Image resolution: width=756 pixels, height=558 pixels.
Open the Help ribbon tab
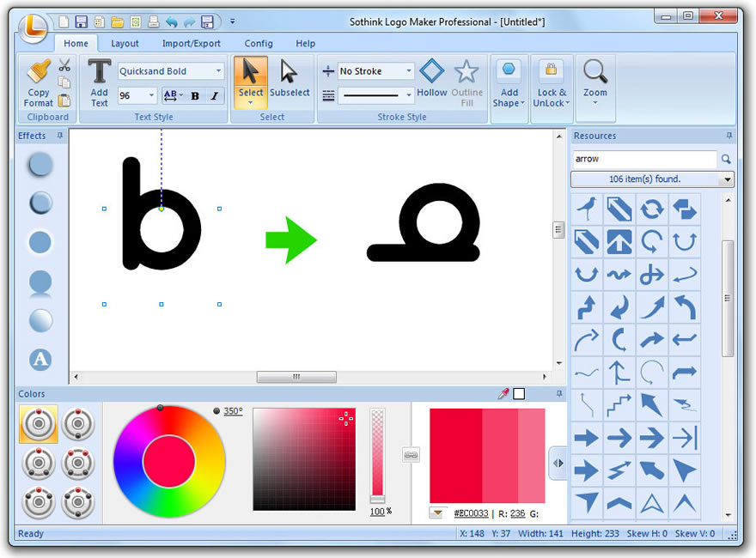[305, 44]
